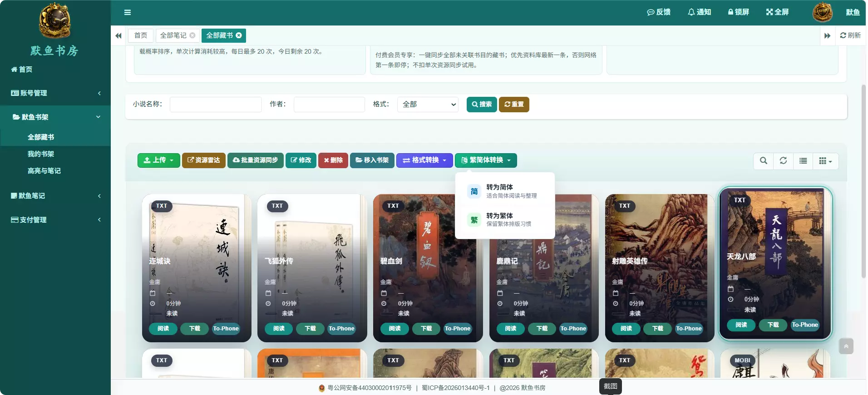Image resolution: width=868 pixels, height=395 pixels.
Task: Click To-Phone on the 碧血剑 card
Action: [x=458, y=329]
